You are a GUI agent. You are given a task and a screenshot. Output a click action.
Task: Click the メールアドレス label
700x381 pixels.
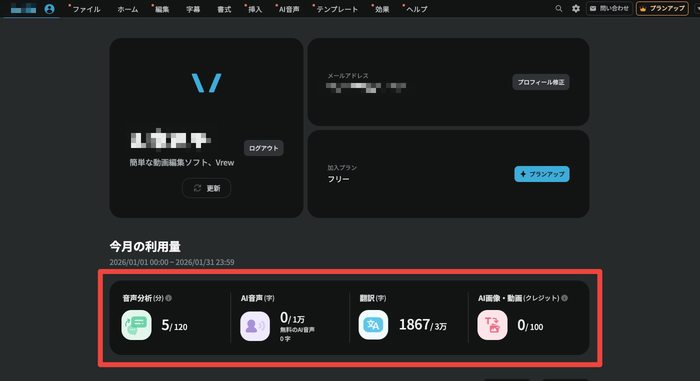348,76
